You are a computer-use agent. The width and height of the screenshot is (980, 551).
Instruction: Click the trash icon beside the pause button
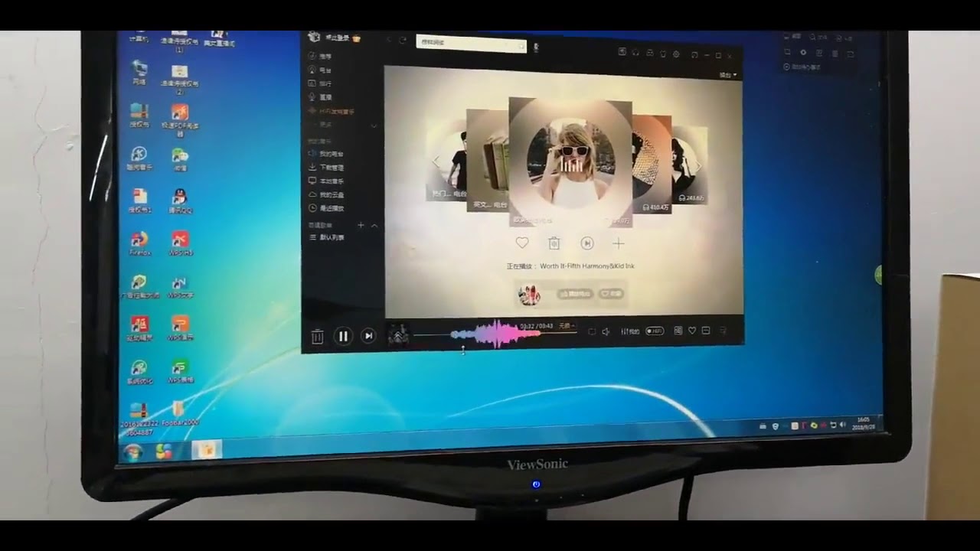(x=317, y=336)
